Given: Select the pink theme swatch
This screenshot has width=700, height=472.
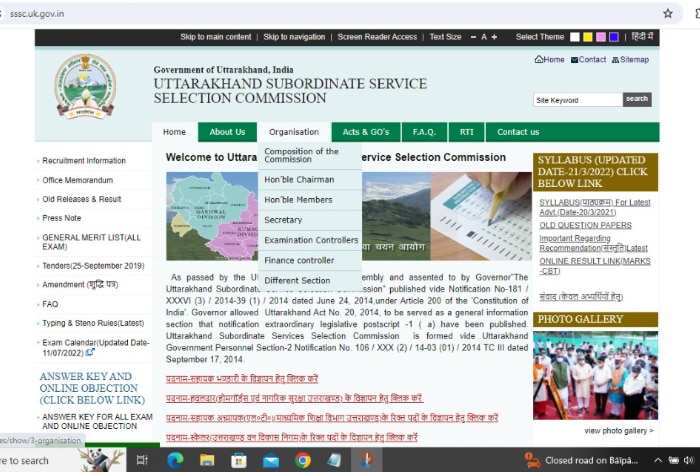Looking at the screenshot, I should pos(601,37).
